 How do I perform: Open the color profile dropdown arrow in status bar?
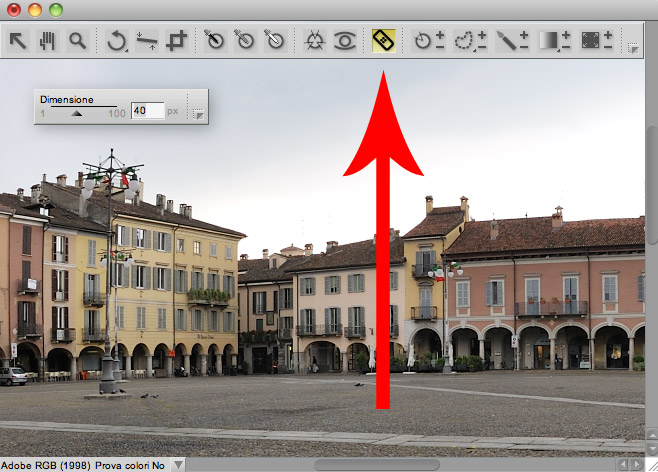pos(178,465)
